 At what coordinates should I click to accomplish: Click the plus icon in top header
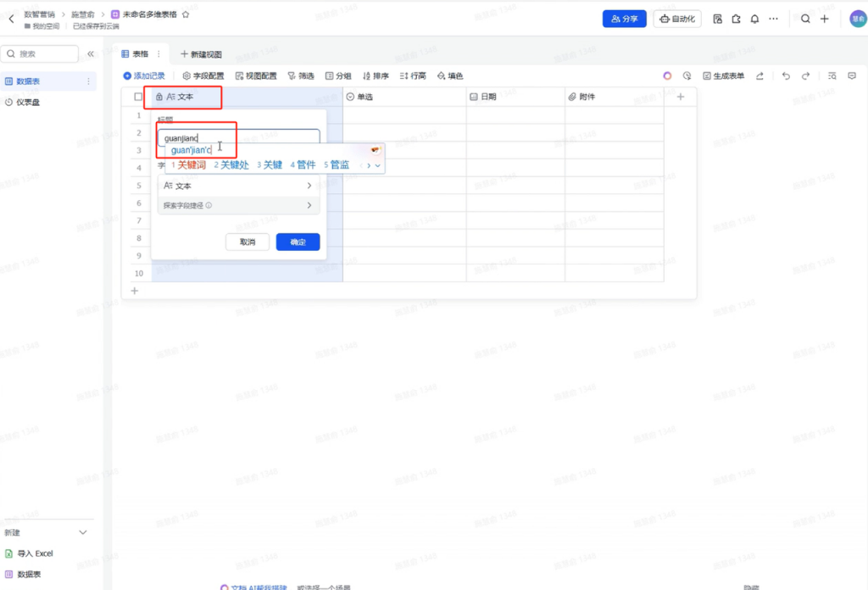point(824,19)
